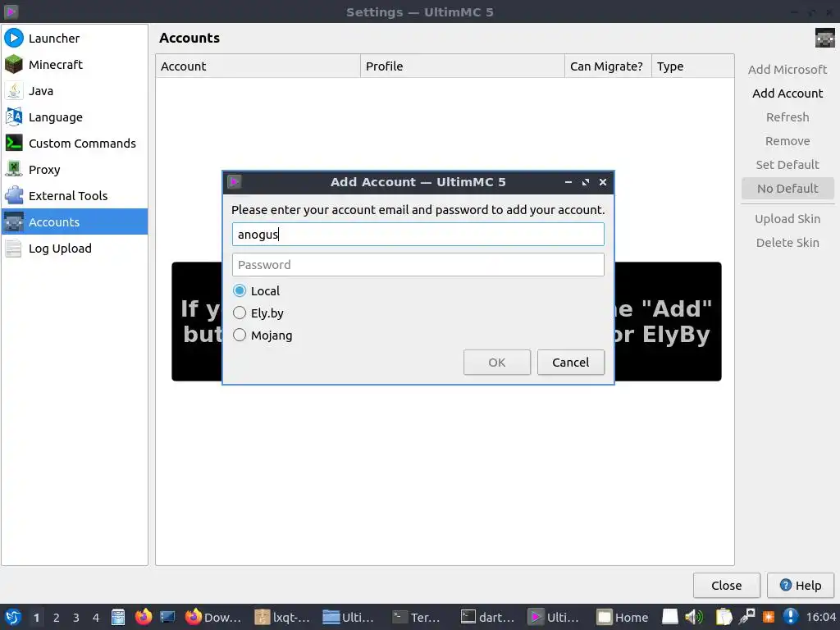This screenshot has height=630, width=840.
Task: Click the Add Account button
Action: coord(787,94)
